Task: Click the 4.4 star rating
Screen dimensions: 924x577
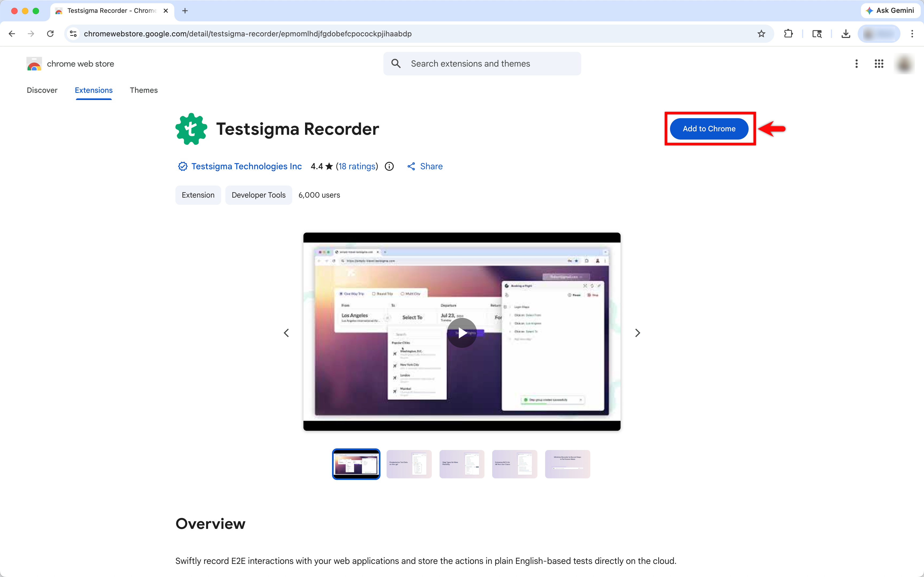Action: 322,166
